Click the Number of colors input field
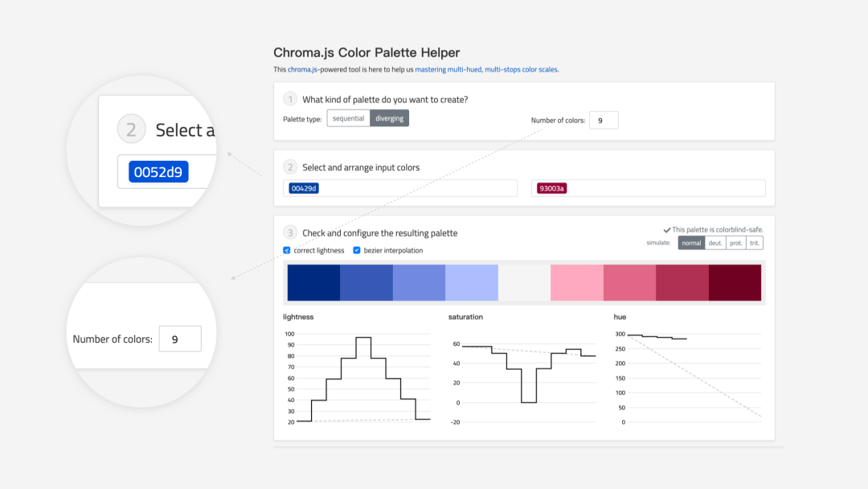 point(604,120)
